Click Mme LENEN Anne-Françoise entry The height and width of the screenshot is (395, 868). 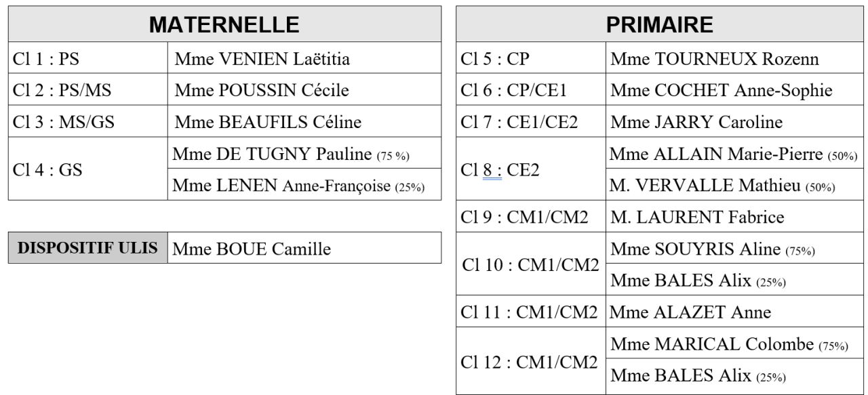(304, 184)
